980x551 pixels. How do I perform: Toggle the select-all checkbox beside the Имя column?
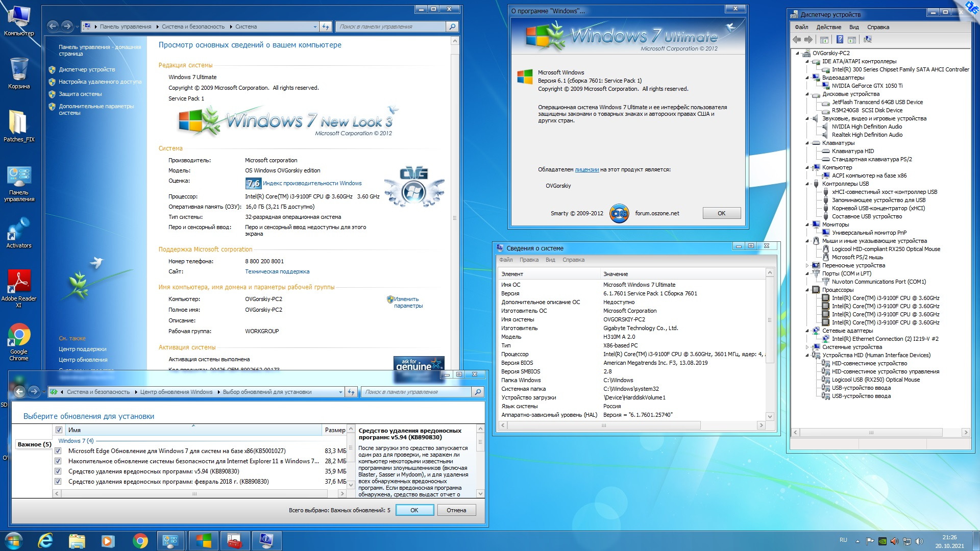click(59, 430)
